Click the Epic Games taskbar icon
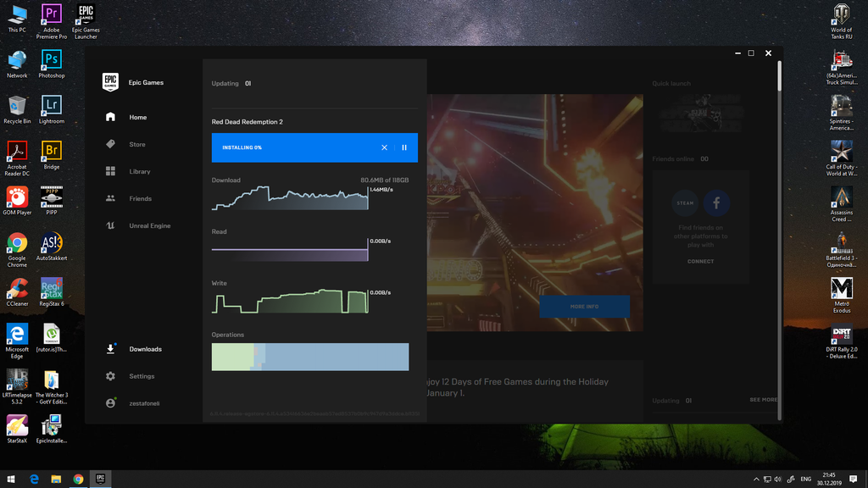 pyautogui.click(x=100, y=480)
